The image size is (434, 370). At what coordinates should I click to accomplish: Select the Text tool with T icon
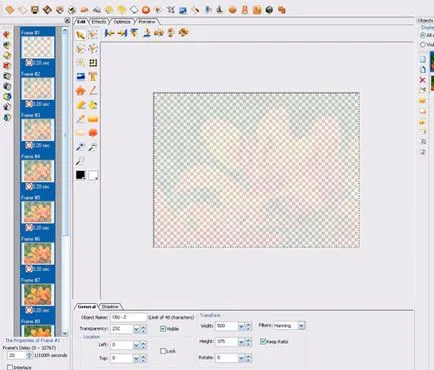click(93, 76)
